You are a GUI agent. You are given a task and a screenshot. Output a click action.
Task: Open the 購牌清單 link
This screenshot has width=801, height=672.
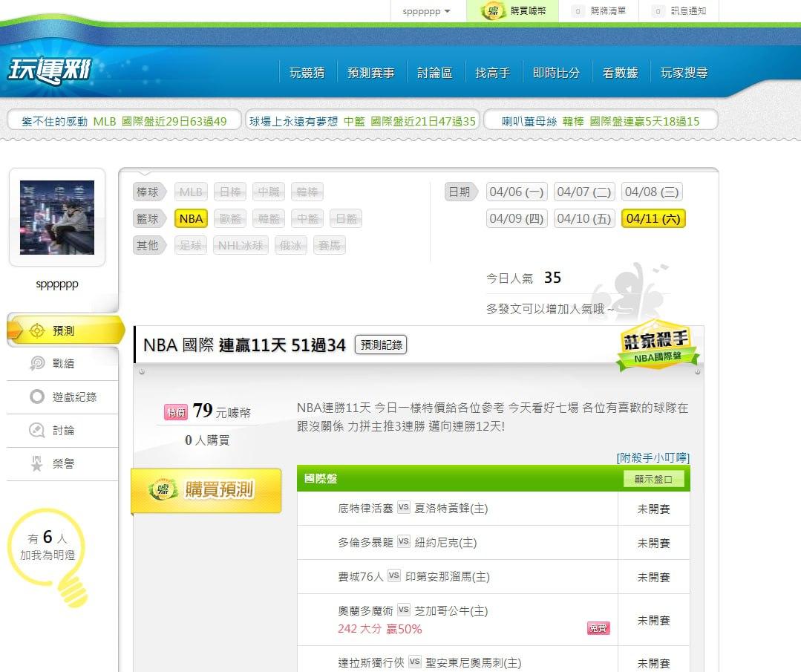click(x=599, y=10)
